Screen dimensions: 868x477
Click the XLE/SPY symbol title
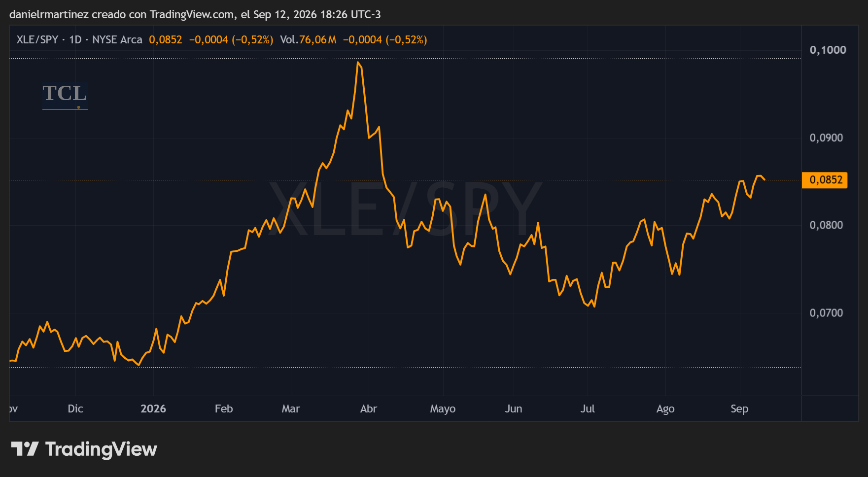[x=37, y=39]
